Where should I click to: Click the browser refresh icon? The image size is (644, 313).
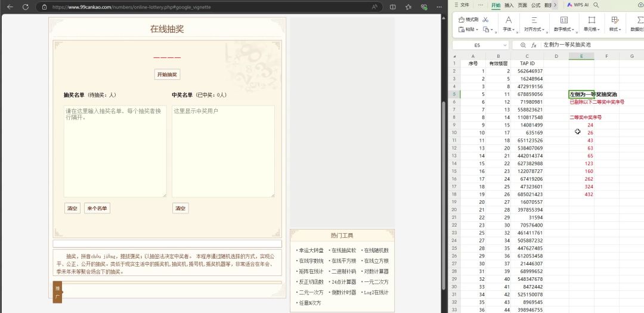[25, 7]
